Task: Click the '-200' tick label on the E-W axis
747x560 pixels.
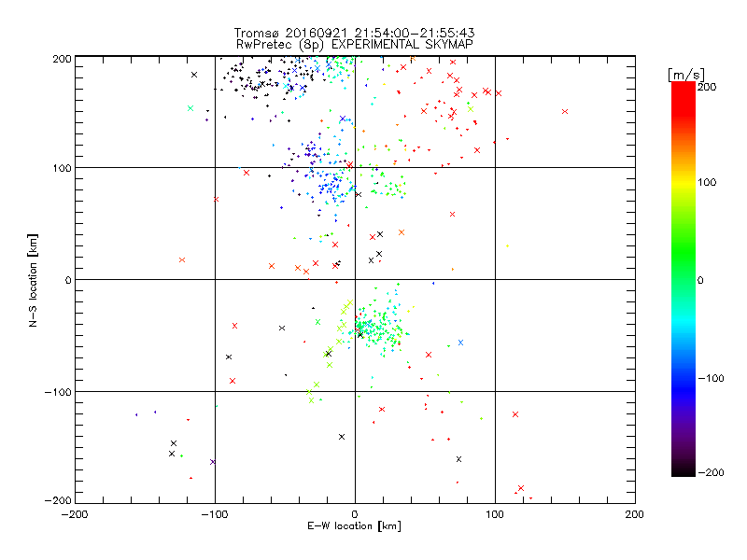Action: click(x=75, y=514)
